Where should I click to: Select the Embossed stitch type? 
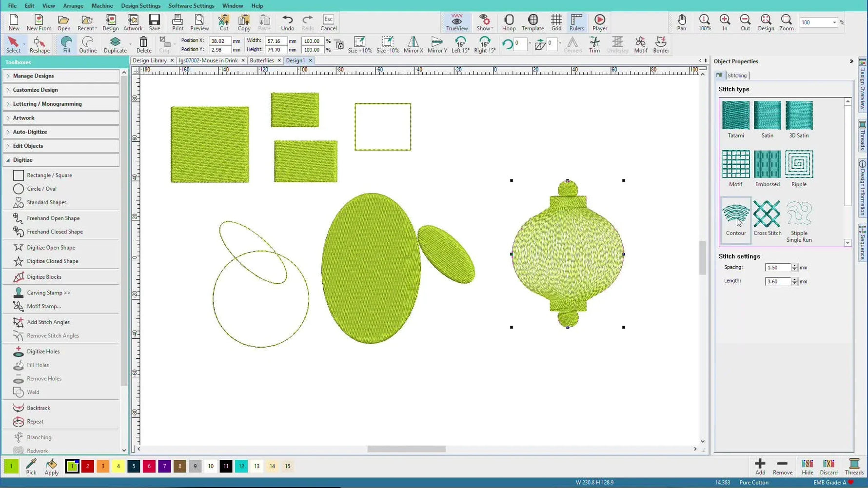pyautogui.click(x=767, y=168)
